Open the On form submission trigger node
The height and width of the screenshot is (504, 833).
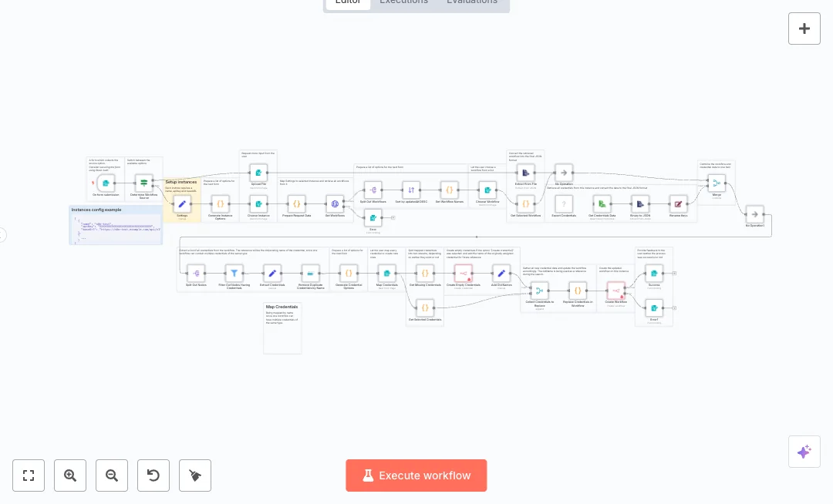click(105, 182)
